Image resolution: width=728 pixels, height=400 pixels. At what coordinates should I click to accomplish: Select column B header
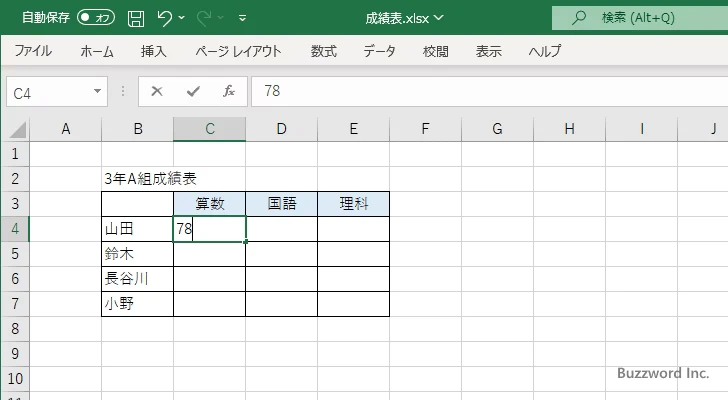[x=138, y=129]
